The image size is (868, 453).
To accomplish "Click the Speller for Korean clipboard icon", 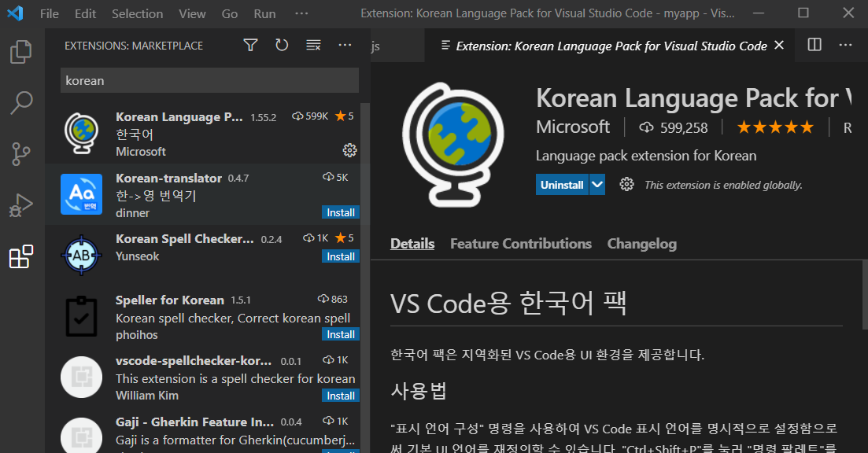I will 81,316.
